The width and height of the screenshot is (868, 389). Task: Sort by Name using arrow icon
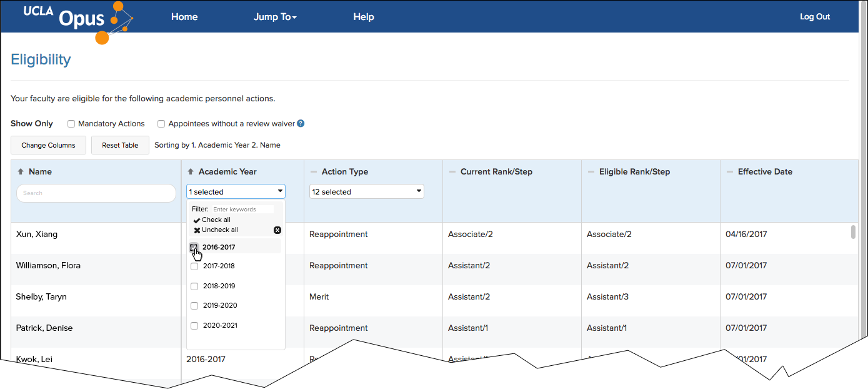pyautogui.click(x=20, y=171)
